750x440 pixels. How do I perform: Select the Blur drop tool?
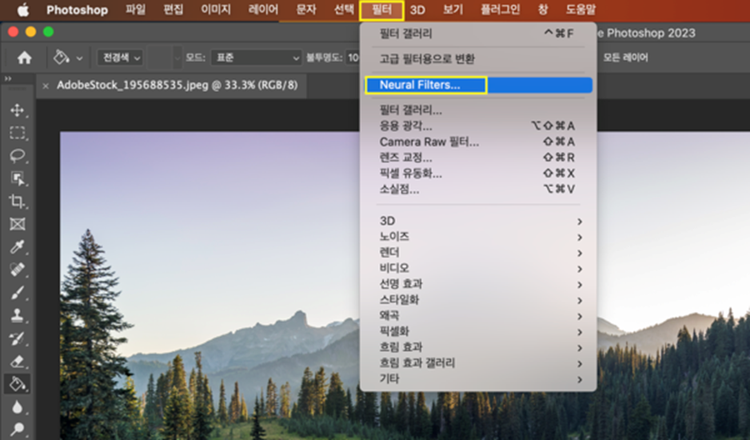pos(17,407)
